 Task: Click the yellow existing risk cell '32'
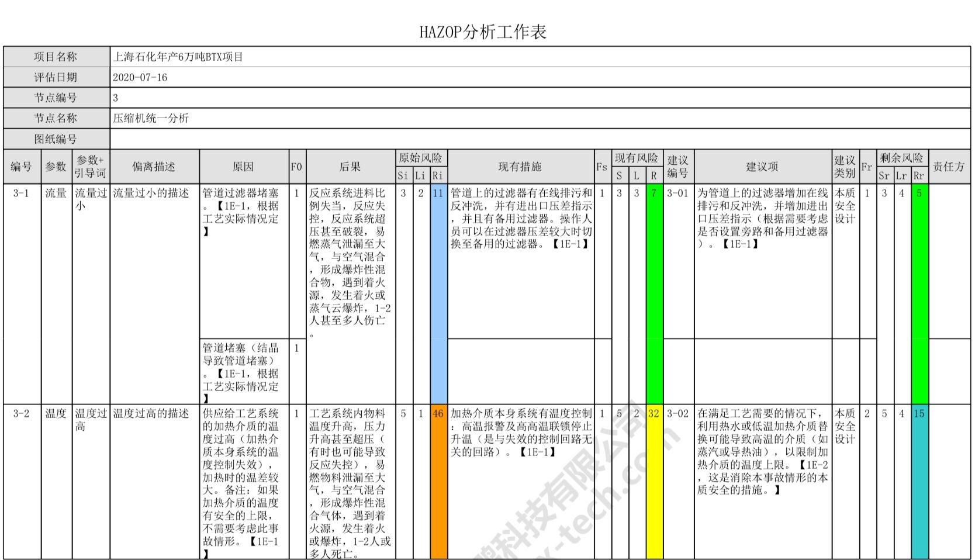coord(654,482)
